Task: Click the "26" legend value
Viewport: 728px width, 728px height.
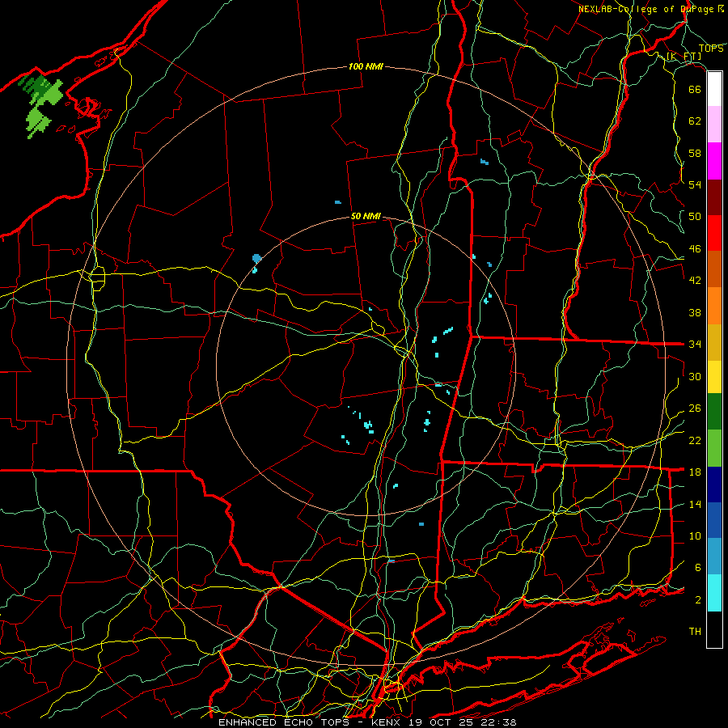Action: point(695,408)
